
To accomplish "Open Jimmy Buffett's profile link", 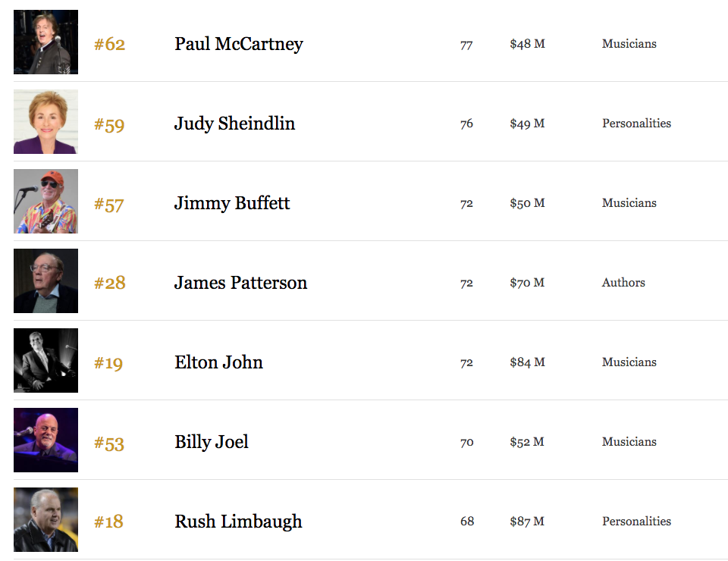I will click(232, 203).
